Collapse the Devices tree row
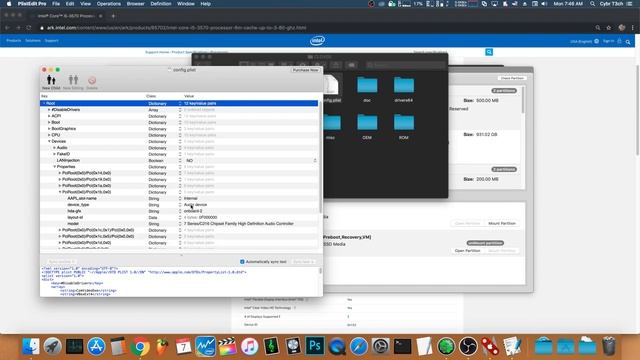 (49, 141)
